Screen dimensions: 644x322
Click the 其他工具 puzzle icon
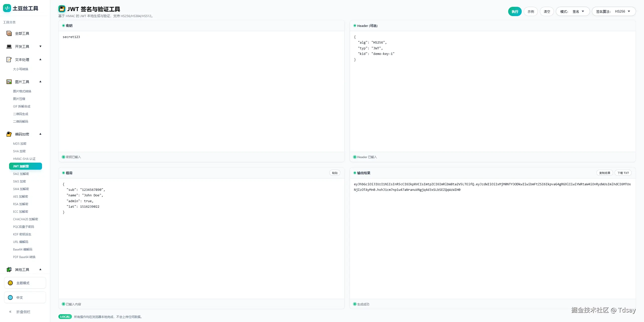tap(9, 270)
